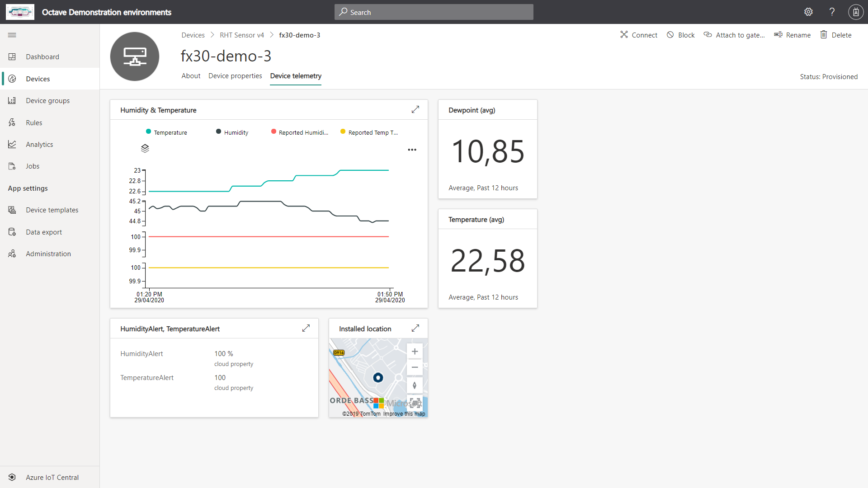Click the Block icon

[670, 35]
